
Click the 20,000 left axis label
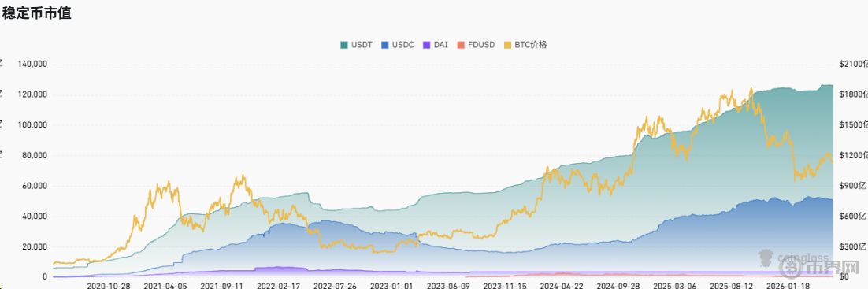pyautogui.click(x=35, y=246)
